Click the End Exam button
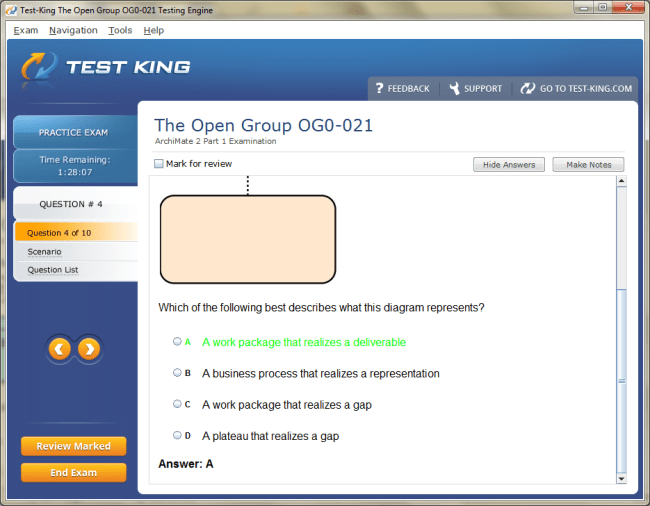The image size is (650, 506). (x=73, y=473)
